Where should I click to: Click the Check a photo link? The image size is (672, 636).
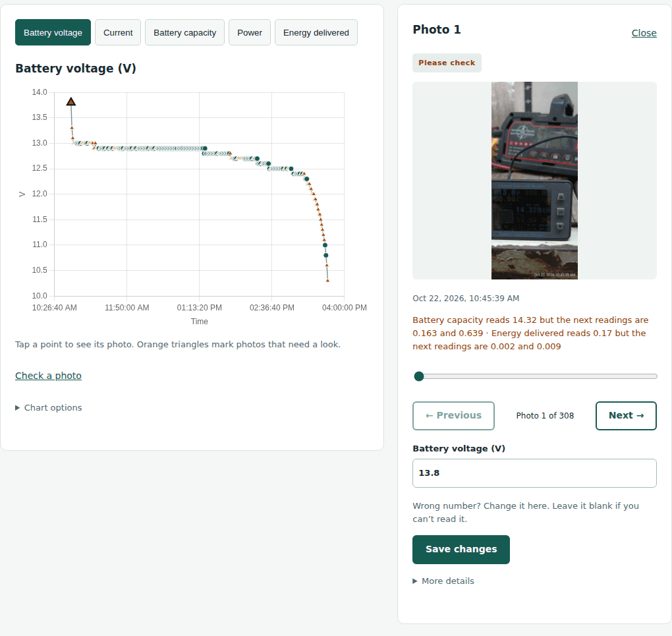(x=49, y=376)
